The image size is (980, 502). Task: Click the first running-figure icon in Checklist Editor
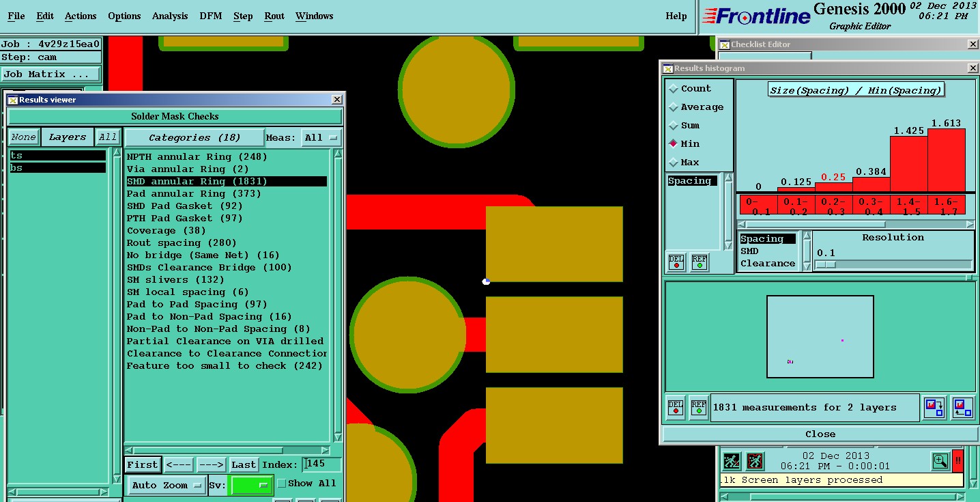tap(732, 461)
